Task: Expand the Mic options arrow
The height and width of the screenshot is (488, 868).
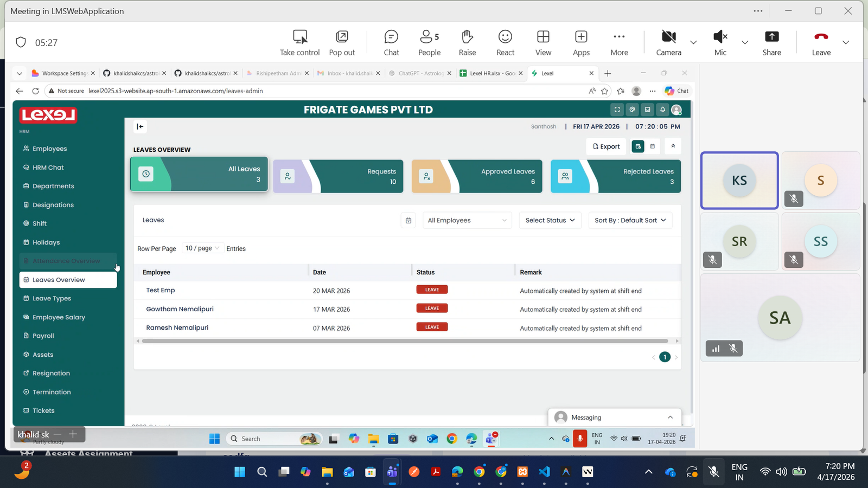Action: point(745,42)
